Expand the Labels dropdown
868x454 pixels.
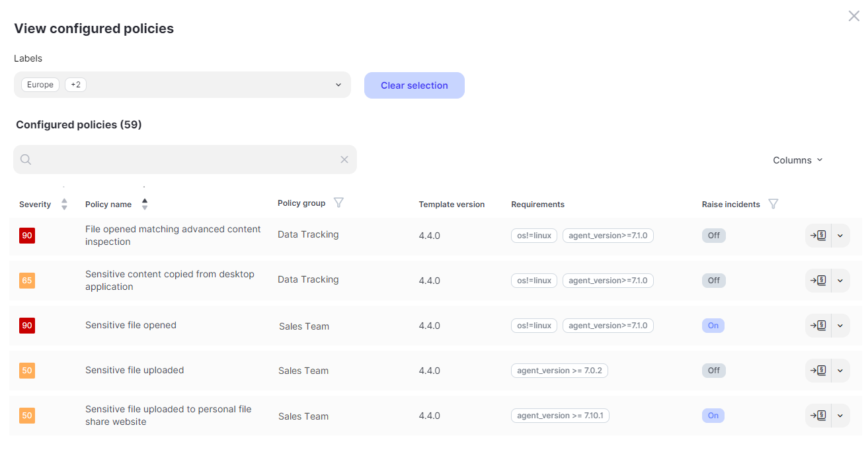[x=338, y=85]
